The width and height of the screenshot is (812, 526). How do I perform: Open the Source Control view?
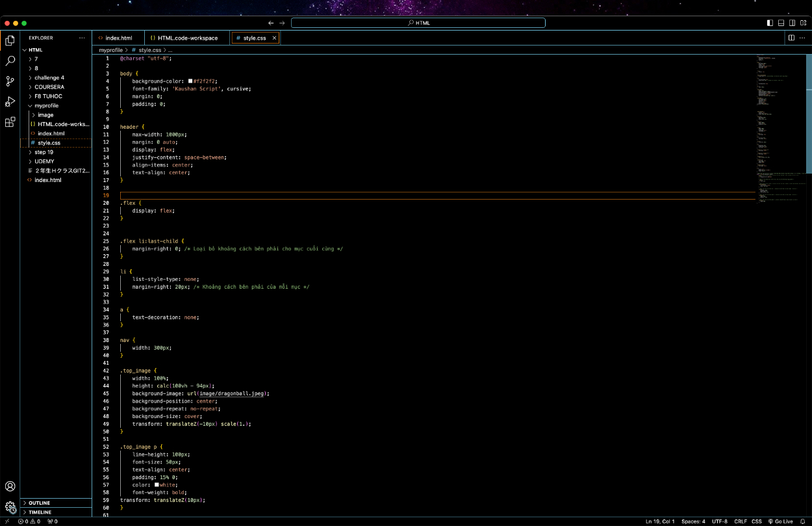pos(10,81)
